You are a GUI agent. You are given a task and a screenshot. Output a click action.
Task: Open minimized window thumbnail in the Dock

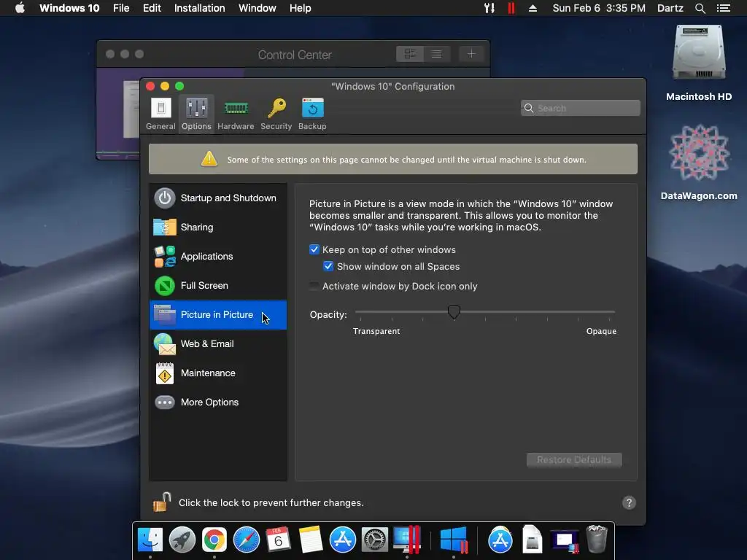pos(565,541)
